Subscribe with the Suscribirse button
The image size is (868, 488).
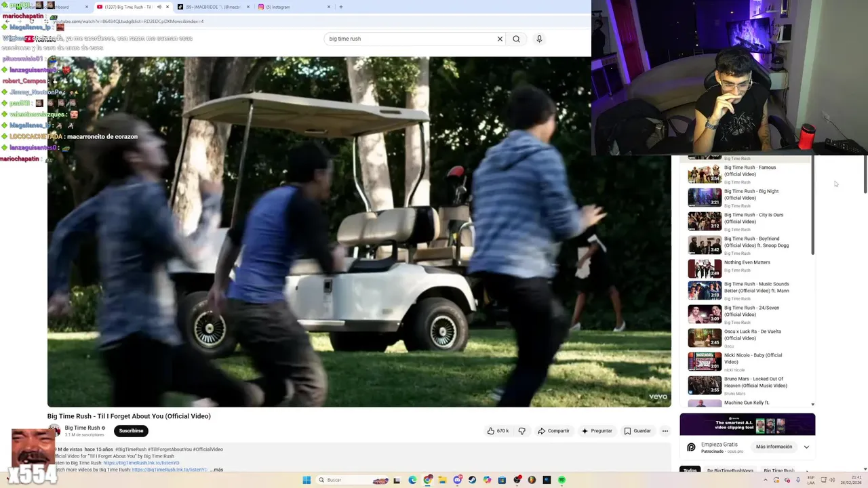pos(131,431)
